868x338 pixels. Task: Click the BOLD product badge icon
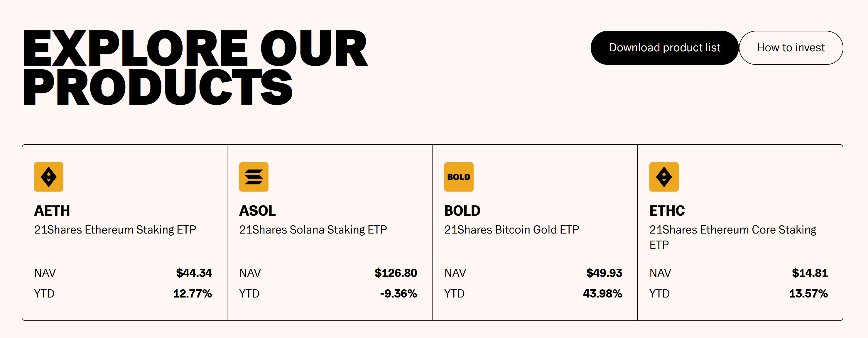459,177
